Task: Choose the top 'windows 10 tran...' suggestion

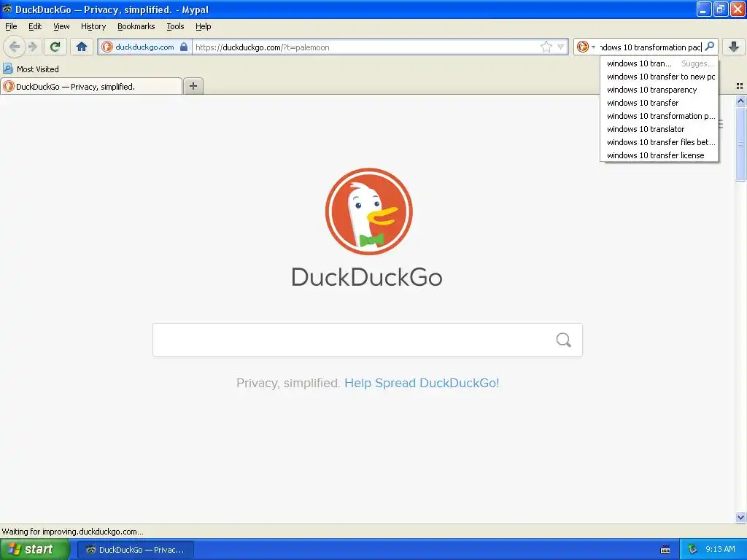Action: [x=659, y=63]
